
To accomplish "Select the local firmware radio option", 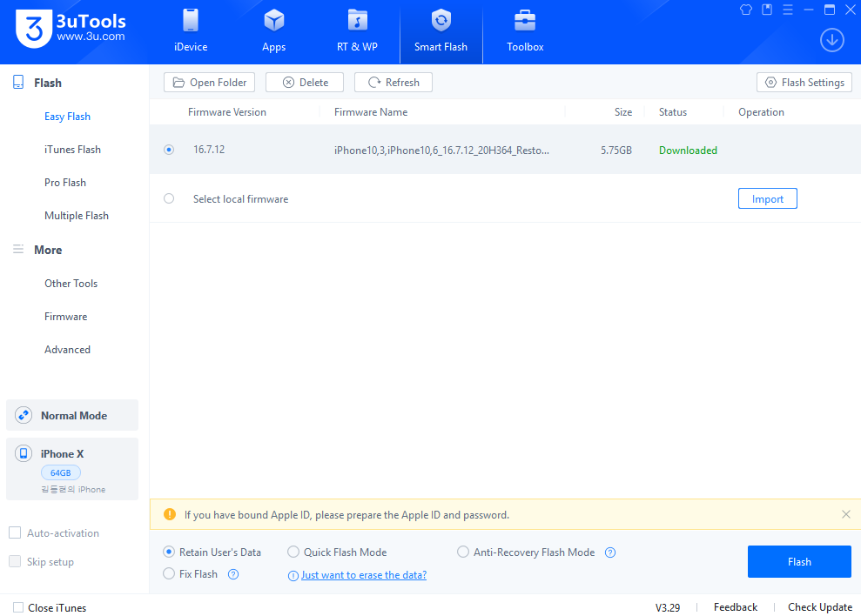I will [x=169, y=198].
